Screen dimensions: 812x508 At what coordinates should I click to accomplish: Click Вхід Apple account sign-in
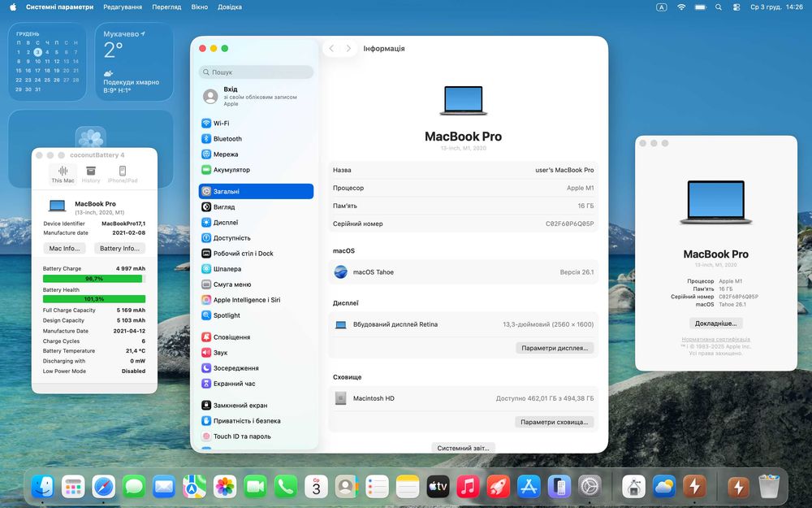(256, 97)
